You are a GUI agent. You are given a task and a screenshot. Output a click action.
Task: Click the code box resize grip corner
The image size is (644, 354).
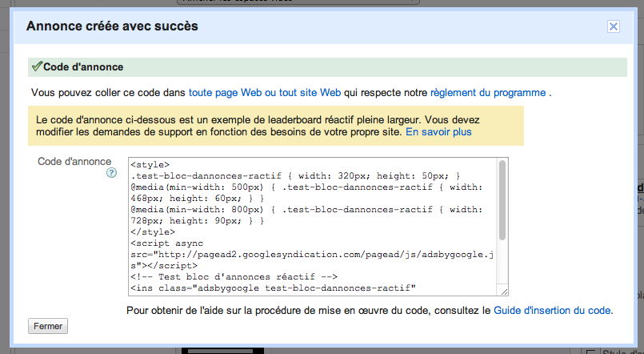(x=502, y=291)
